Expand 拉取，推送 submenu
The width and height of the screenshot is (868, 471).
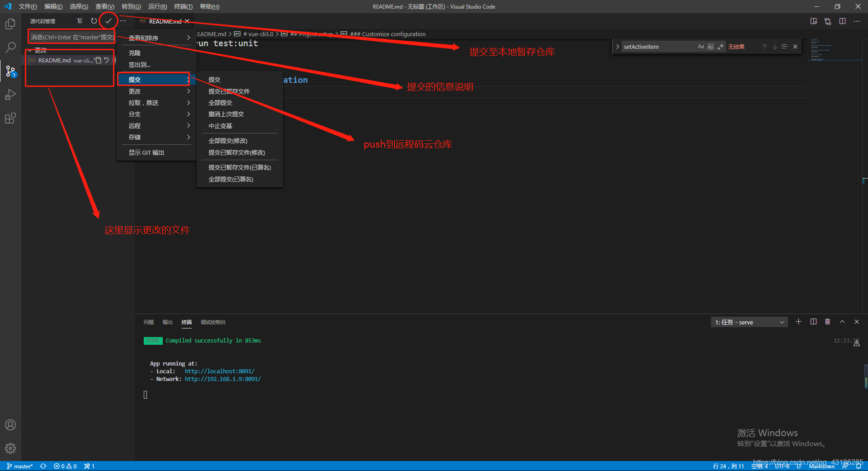click(x=156, y=103)
